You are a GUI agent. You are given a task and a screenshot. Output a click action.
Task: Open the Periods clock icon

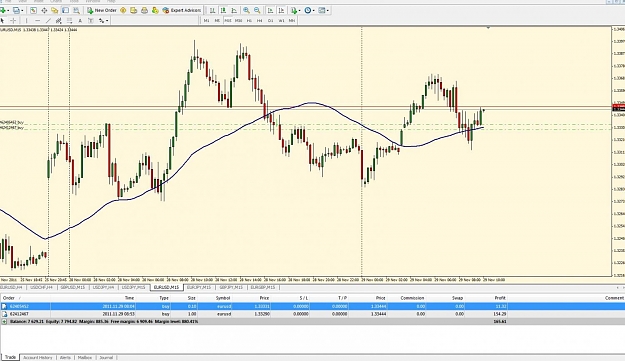(308, 10)
